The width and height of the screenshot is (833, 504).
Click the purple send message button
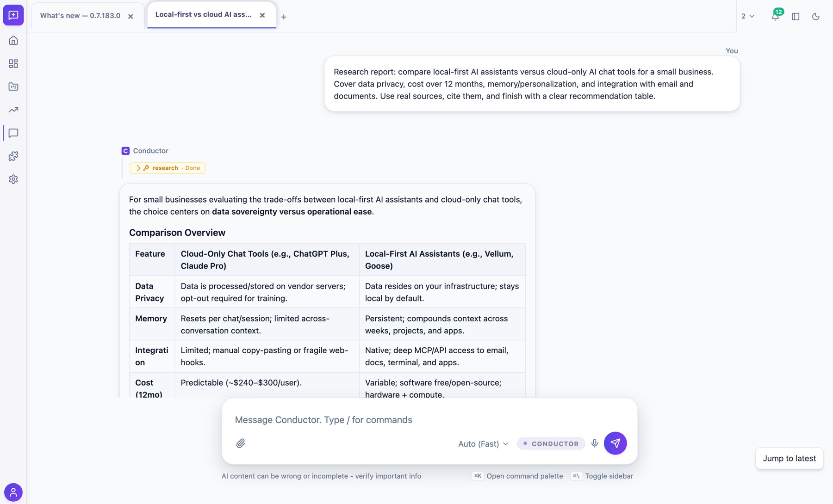615,443
